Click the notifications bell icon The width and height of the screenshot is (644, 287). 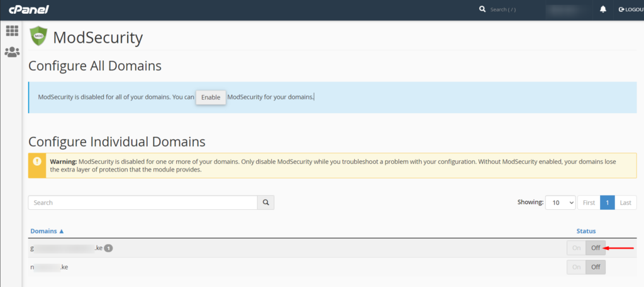(x=603, y=9)
